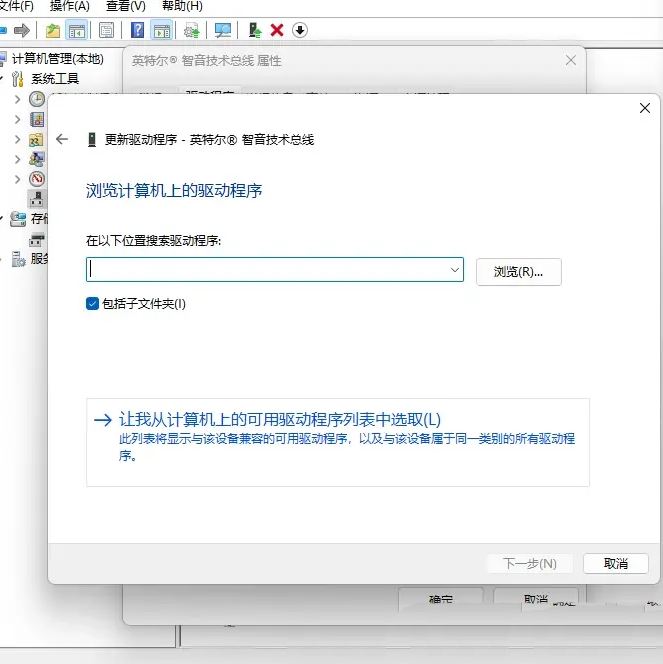
Task: Select the Performance monitor tree icon
Action: 37,179
